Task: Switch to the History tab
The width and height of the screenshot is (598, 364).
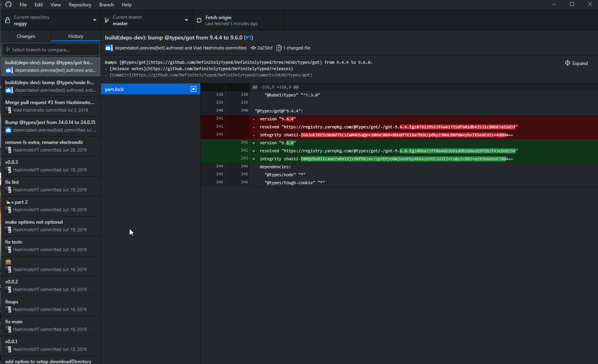Action: point(76,36)
